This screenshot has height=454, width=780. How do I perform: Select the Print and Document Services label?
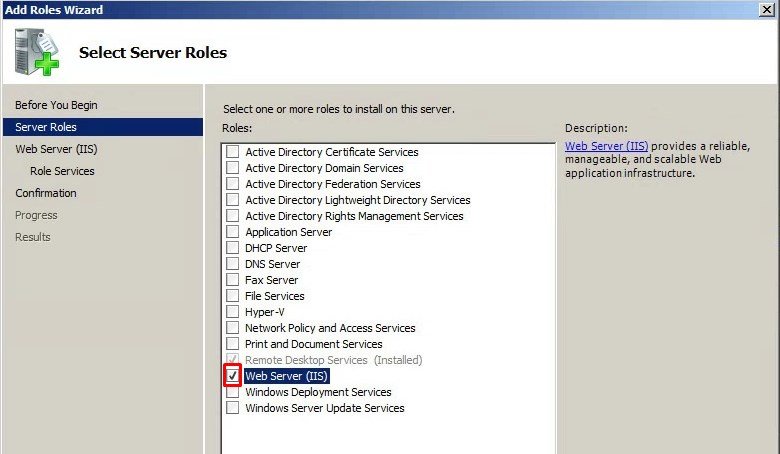point(313,344)
